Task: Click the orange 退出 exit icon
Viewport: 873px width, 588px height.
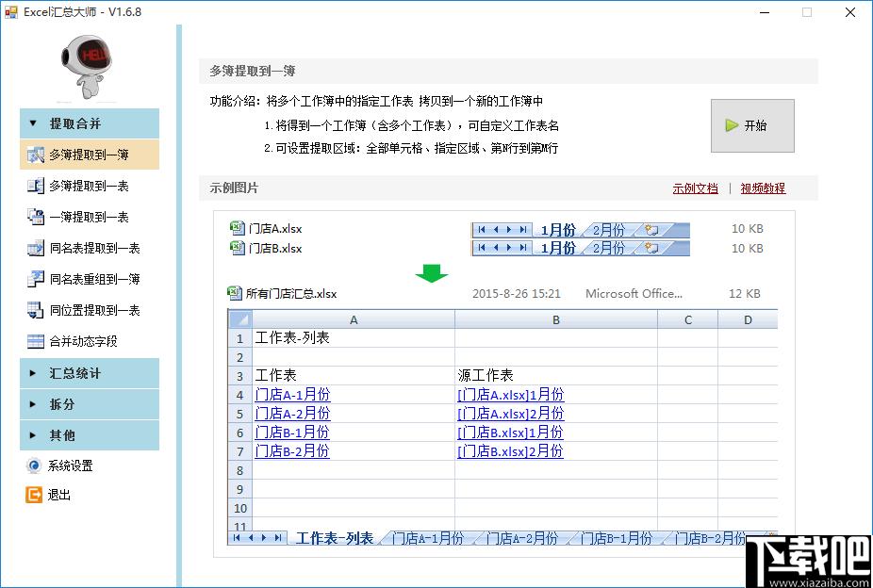Action: click(34, 495)
